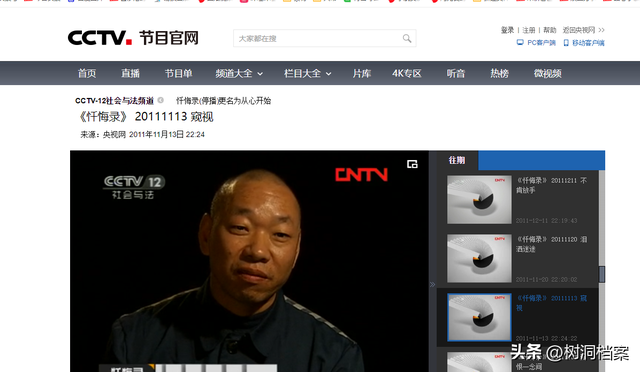The image size is (640, 372).
Task: Click the PC客户端 monitor icon
Action: (520, 42)
